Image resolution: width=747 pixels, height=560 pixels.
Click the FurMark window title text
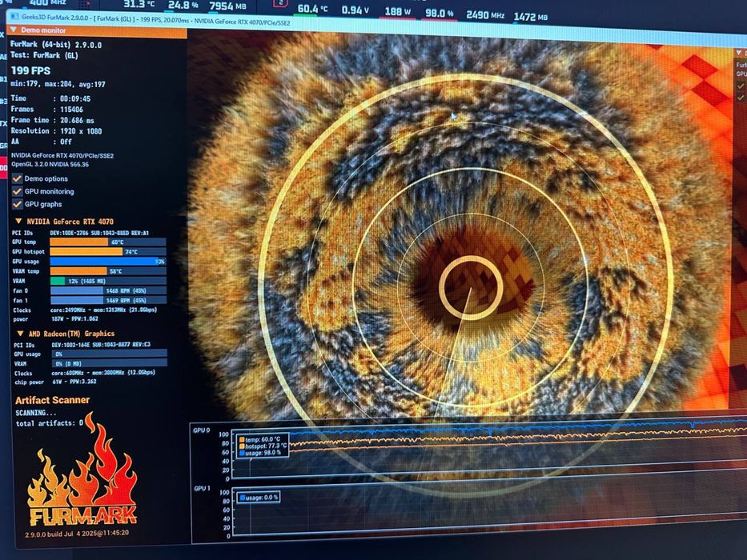[x=155, y=20]
